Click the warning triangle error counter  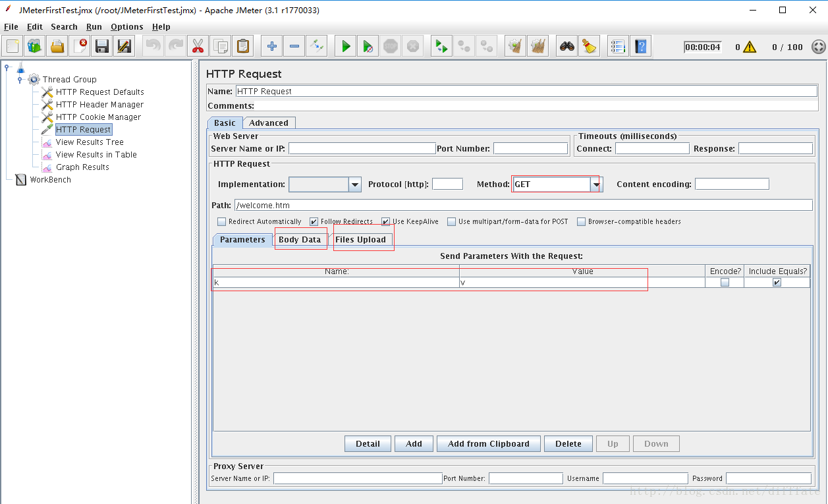point(751,47)
